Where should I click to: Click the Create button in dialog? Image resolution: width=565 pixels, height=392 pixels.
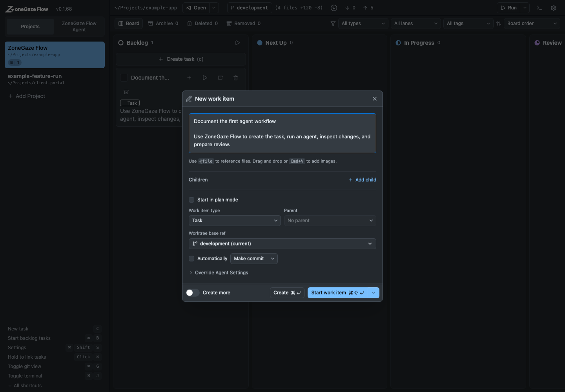click(287, 293)
